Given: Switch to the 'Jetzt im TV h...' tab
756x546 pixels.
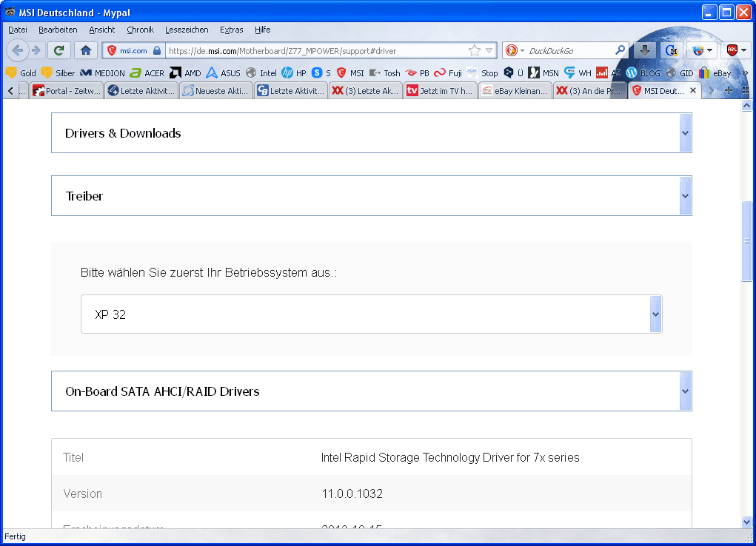Looking at the screenshot, I should pyautogui.click(x=440, y=90).
